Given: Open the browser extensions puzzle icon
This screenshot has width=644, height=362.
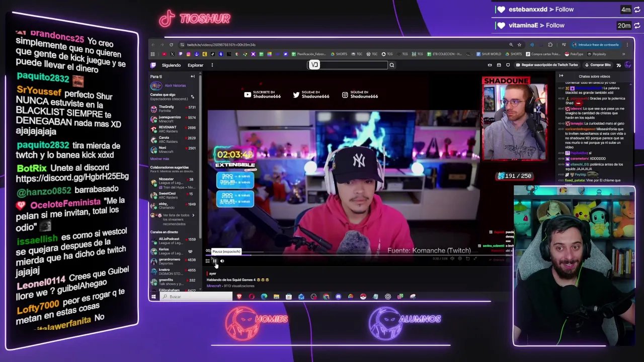Looking at the screenshot, I should (x=550, y=45).
